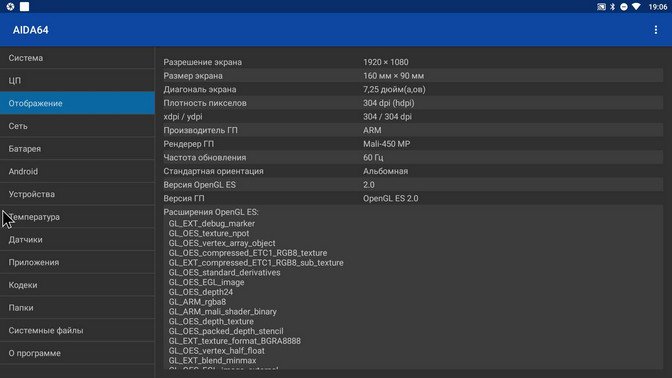Select the GL_OES_texture_npot extension line
The width and height of the screenshot is (672, 378).
pos(209,234)
